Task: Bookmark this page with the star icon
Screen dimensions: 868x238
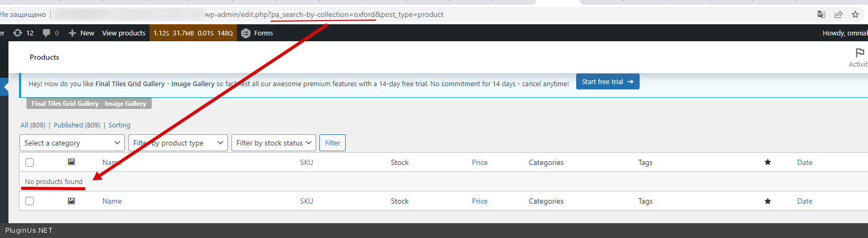Action: pos(855,14)
